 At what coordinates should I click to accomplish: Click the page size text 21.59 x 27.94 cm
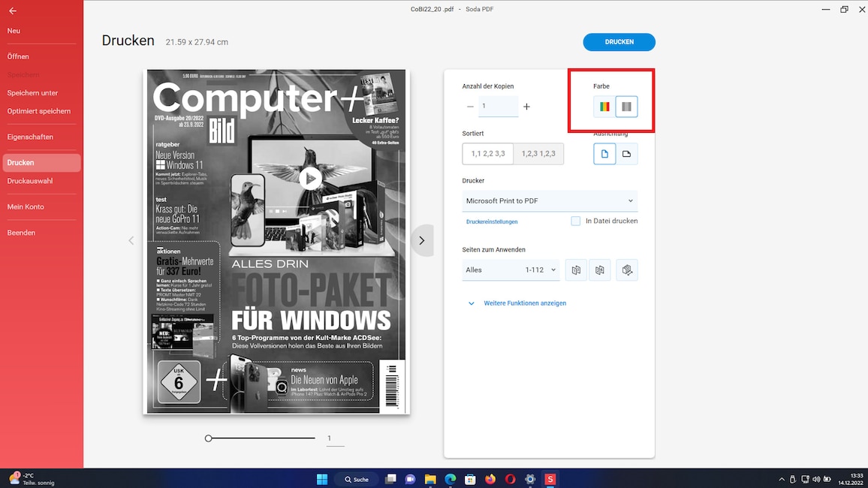click(197, 42)
